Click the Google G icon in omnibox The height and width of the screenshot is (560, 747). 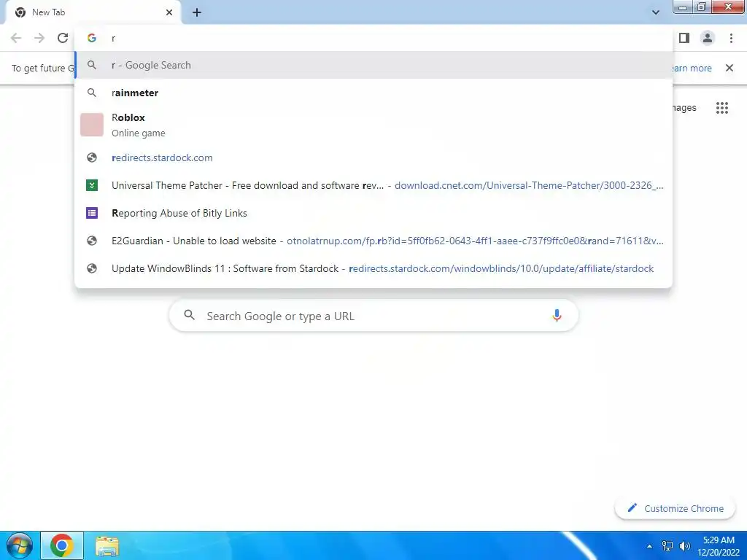(92, 38)
